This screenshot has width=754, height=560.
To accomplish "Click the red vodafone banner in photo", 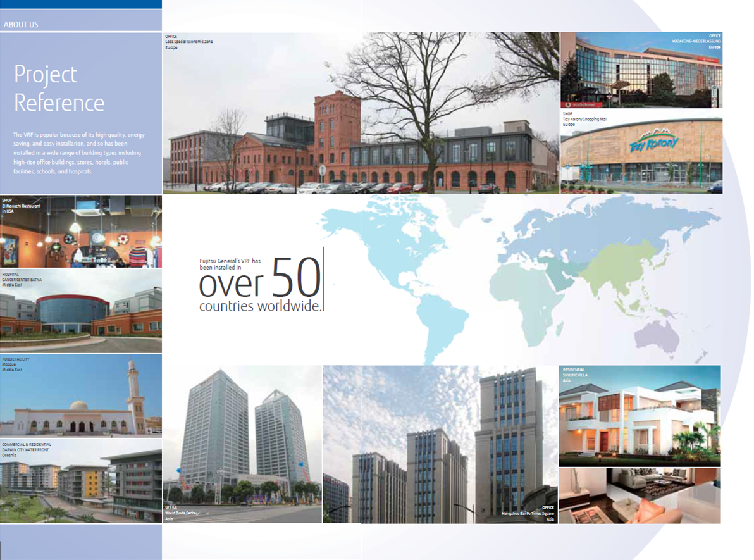I will click(x=583, y=104).
